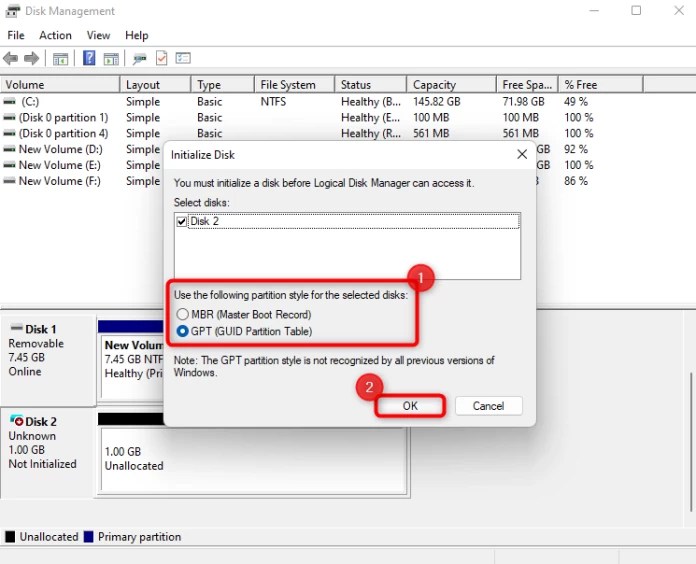This screenshot has width=696, height=564.
Task: Click the Disk Management app title icon
Action: coord(12,11)
